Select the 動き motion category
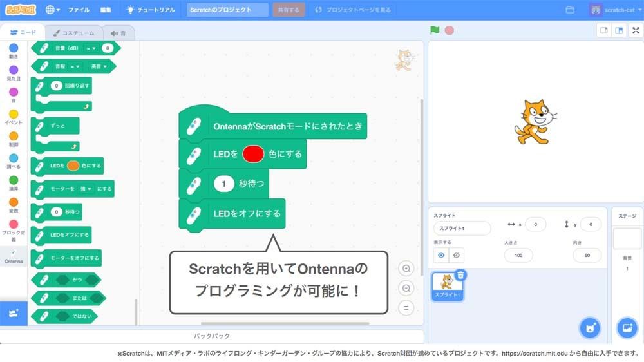 (14, 52)
